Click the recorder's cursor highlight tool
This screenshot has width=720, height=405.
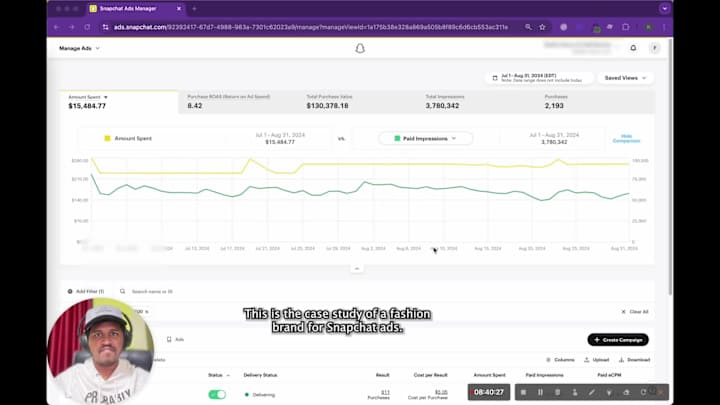(x=609, y=392)
